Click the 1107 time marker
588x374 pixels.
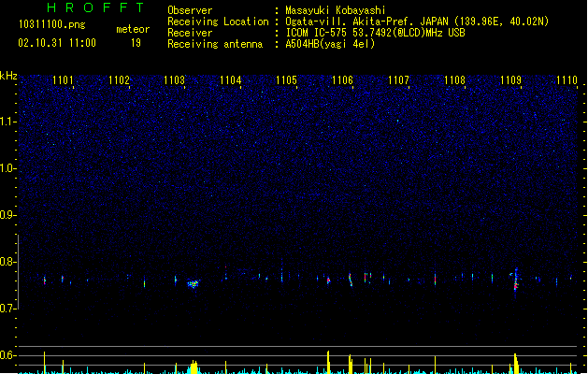pyautogui.click(x=398, y=80)
